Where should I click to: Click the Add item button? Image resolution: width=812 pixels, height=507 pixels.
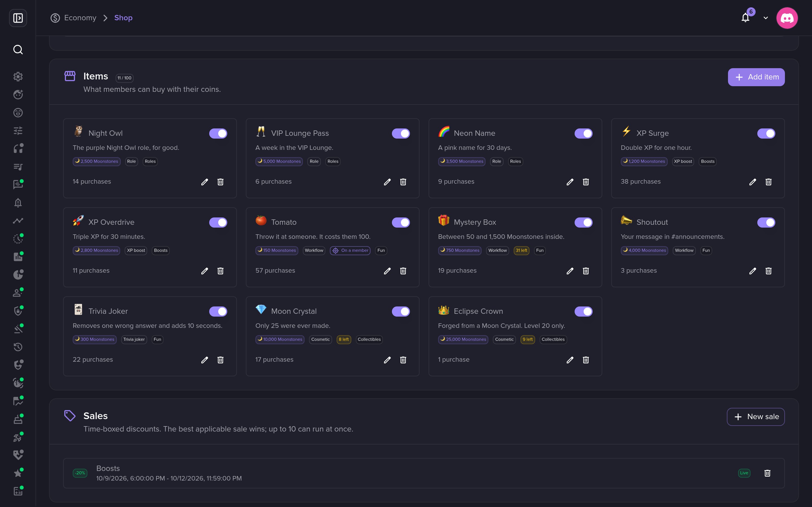[x=756, y=77]
